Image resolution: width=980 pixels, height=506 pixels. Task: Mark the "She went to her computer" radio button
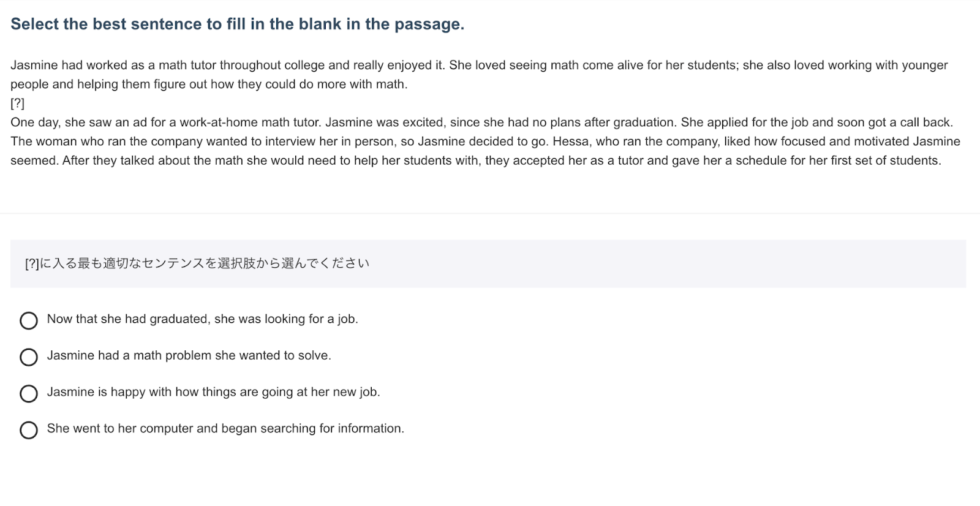[29, 430]
